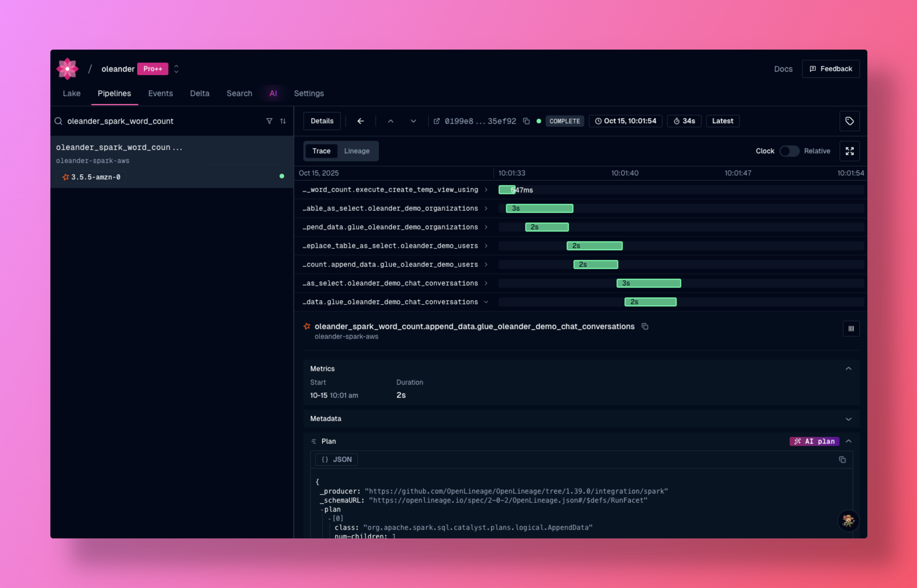Expand the Metadata section
Viewport: 917px width, 588px height.
pos(848,419)
